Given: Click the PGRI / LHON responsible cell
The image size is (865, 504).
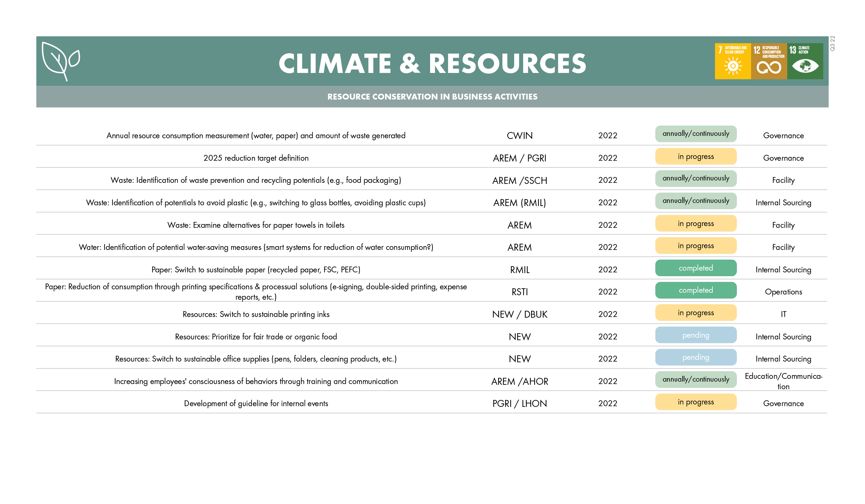Looking at the screenshot, I should pos(519,404).
